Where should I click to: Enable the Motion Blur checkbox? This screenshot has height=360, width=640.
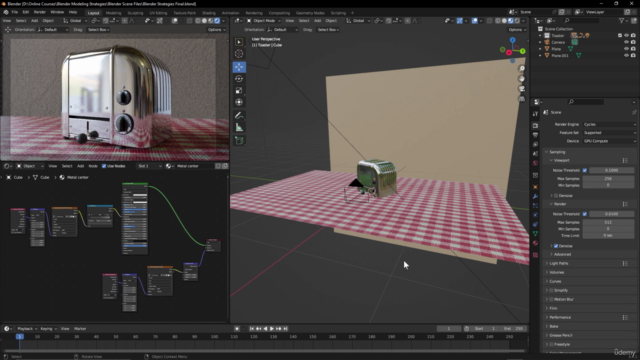(551, 299)
